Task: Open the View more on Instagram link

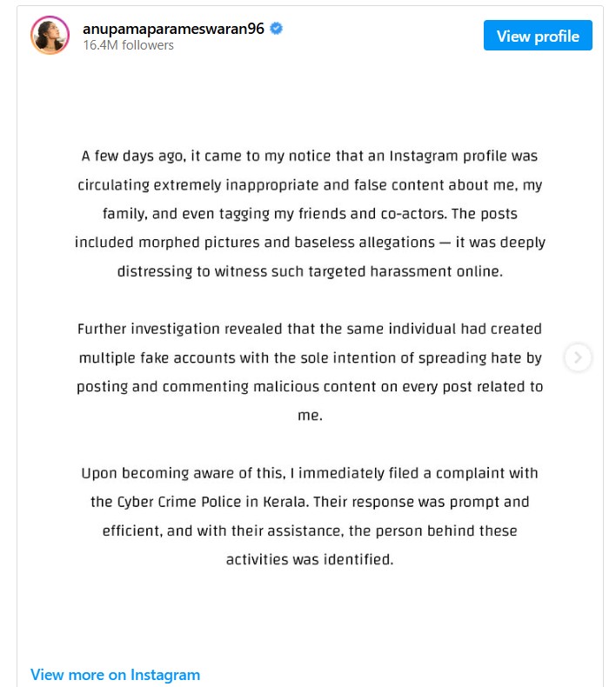Action: coord(115,675)
